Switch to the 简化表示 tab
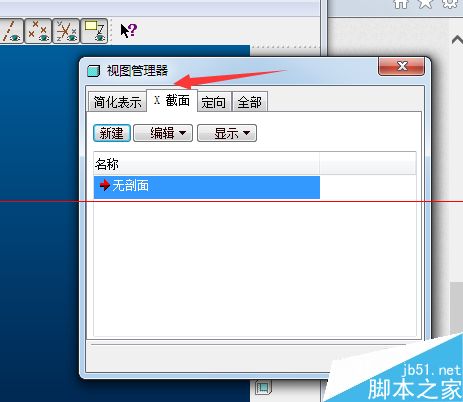463x402 pixels. click(117, 102)
